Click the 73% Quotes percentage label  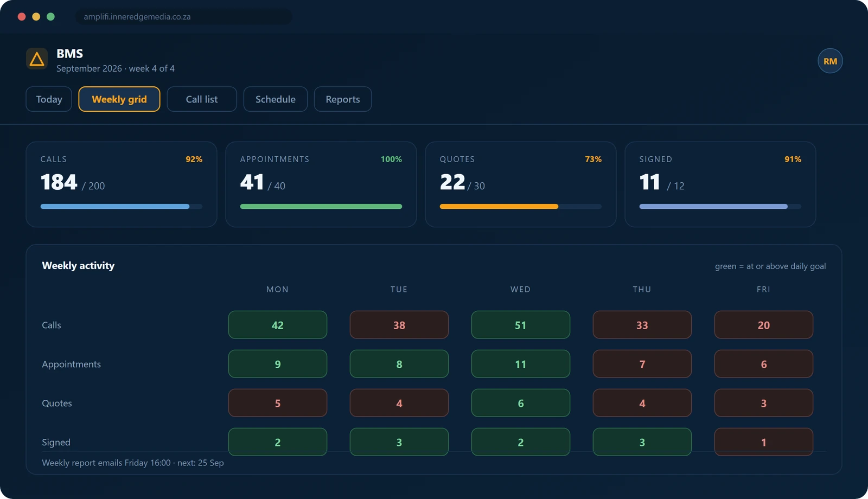click(x=593, y=159)
